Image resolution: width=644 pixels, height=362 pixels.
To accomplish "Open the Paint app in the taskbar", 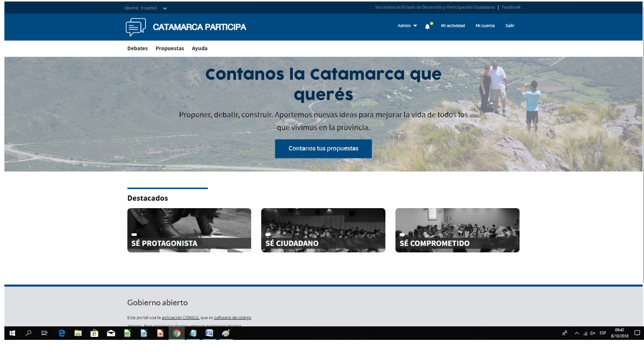I will [226, 333].
